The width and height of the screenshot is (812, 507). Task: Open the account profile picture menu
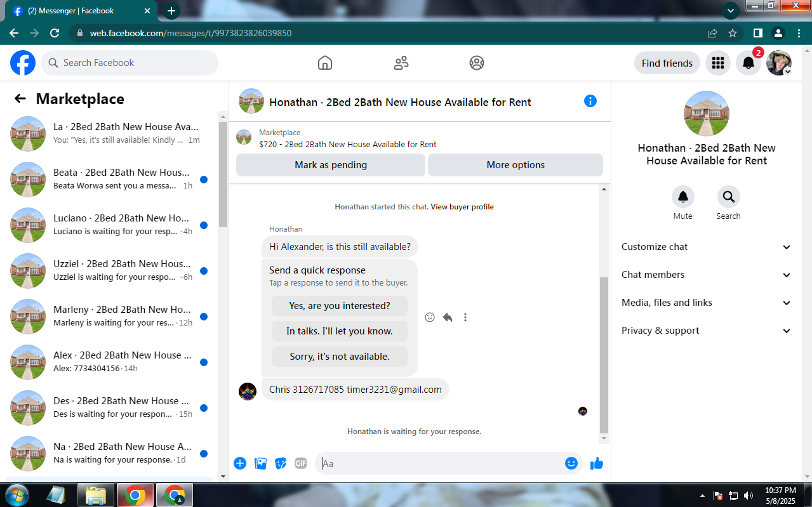pos(779,63)
